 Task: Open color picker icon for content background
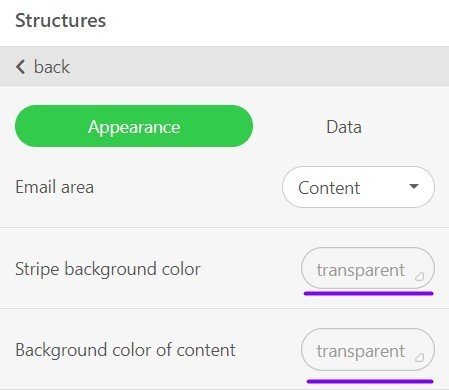419,358
